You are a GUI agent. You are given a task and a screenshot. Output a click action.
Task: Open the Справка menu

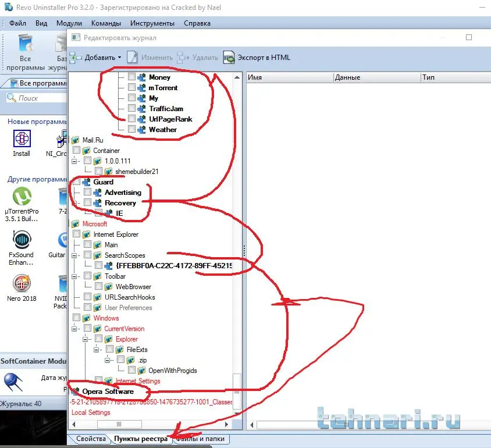(x=197, y=23)
